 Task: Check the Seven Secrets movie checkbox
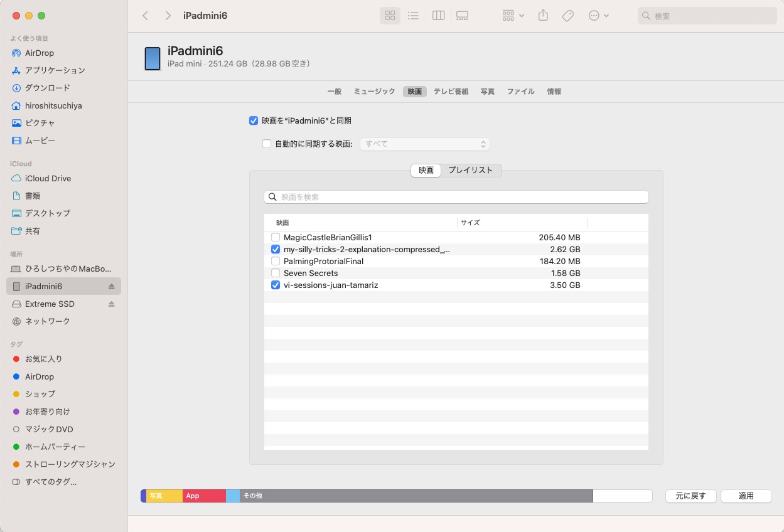click(276, 274)
